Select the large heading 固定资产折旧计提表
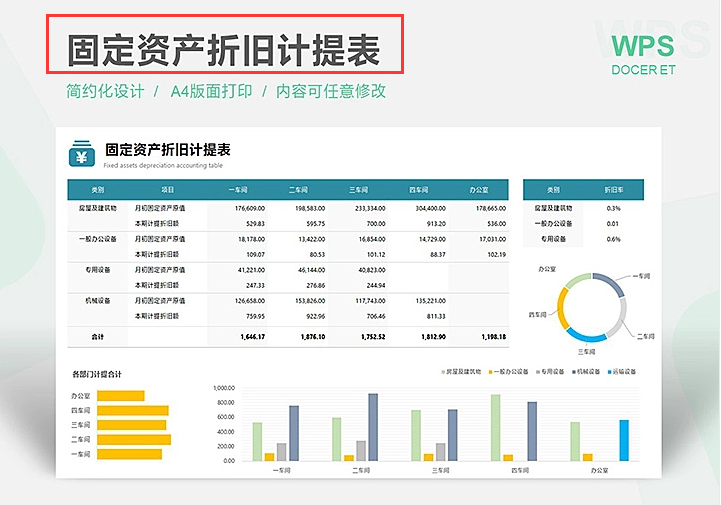 [224, 50]
